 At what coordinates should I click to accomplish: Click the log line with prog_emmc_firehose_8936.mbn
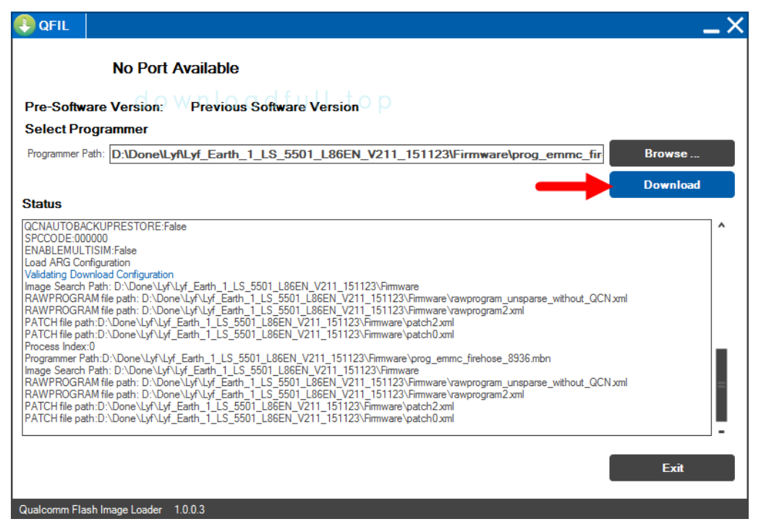click(287, 359)
